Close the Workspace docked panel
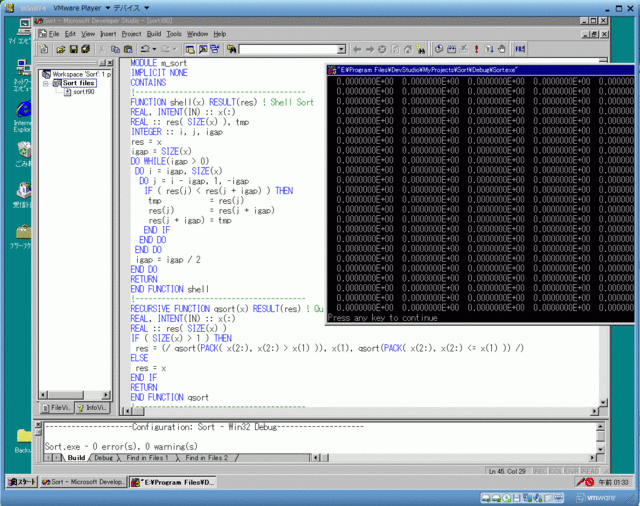 pos(110,63)
